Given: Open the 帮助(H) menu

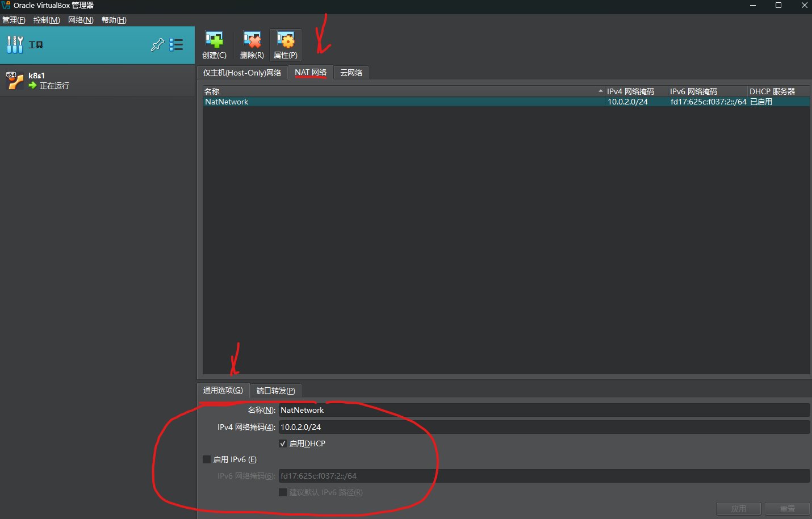Looking at the screenshot, I should click(x=114, y=20).
